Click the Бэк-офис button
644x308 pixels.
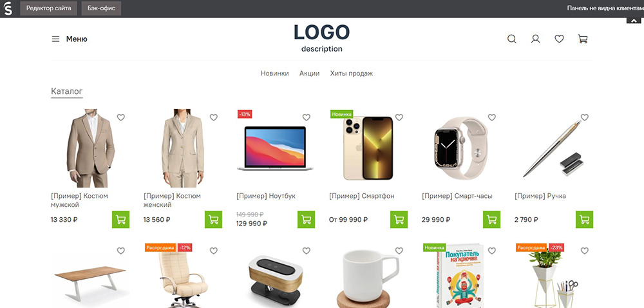[x=101, y=8]
